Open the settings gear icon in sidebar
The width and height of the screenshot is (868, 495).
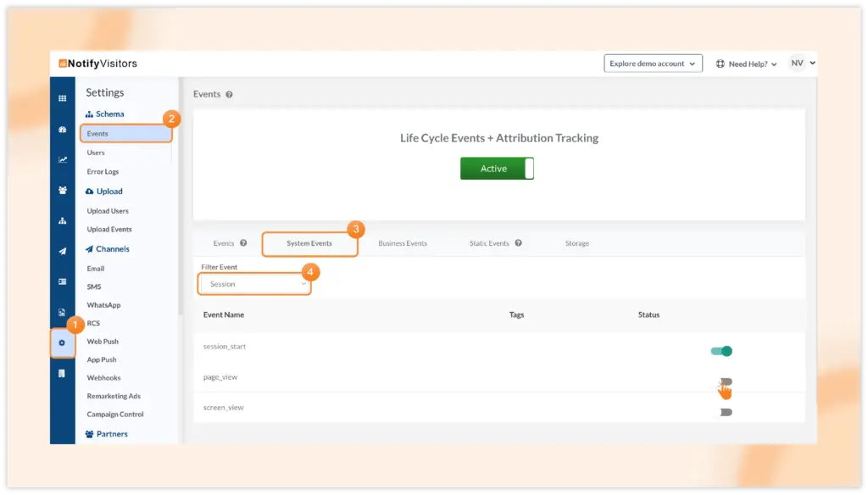pos(62,342)
